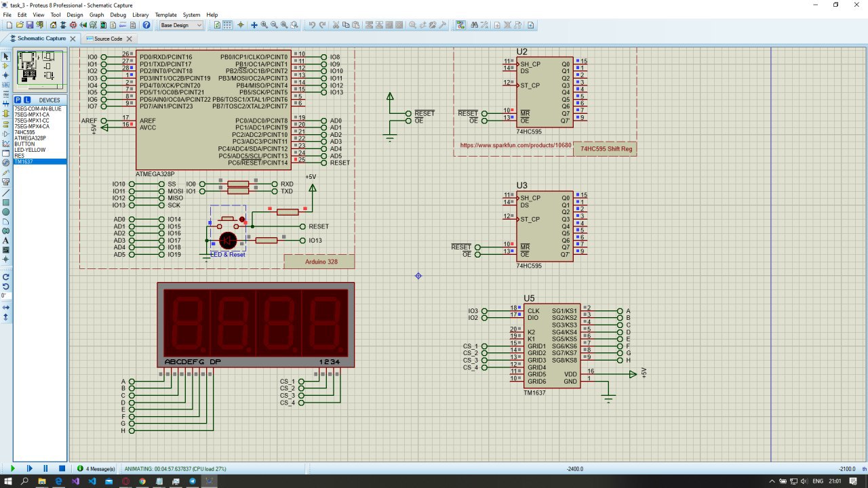Select the Junction Dot Mode tool
The width and height of the screenshot is (868, 488).
(x=6, y=75)
